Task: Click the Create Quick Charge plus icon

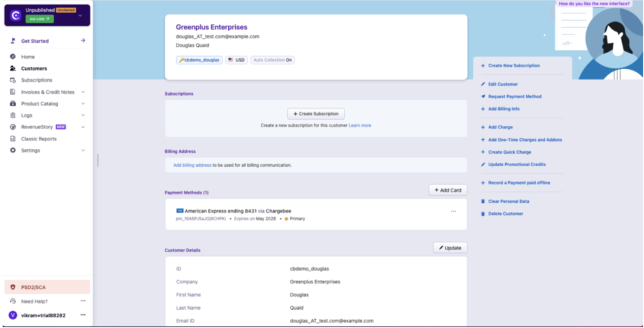Action: point(483,152)
